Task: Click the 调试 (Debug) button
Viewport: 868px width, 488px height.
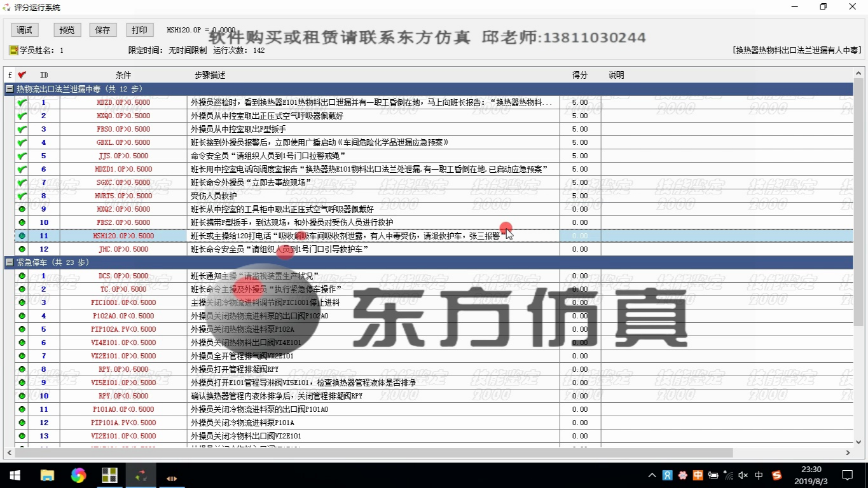Action: 25,30
